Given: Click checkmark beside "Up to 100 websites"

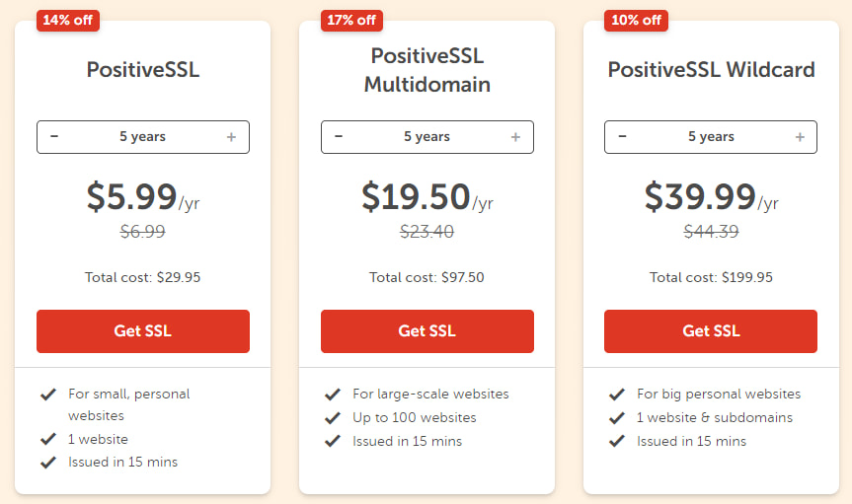Looking at the screenshot, I should point(333,417).
